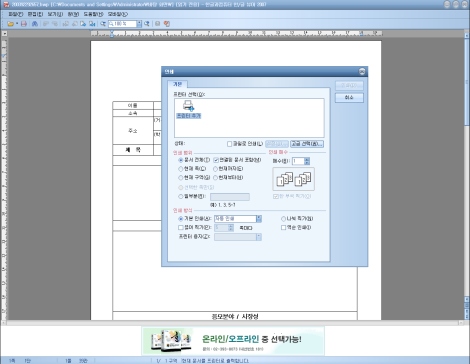Click the magnifier icon left of zoom box
Viewport: 470px width, 364px height.
click(x=103, y=24)
